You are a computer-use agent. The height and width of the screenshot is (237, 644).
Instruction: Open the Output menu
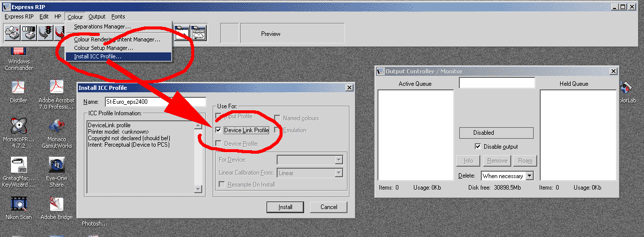(x=97, y=16)
